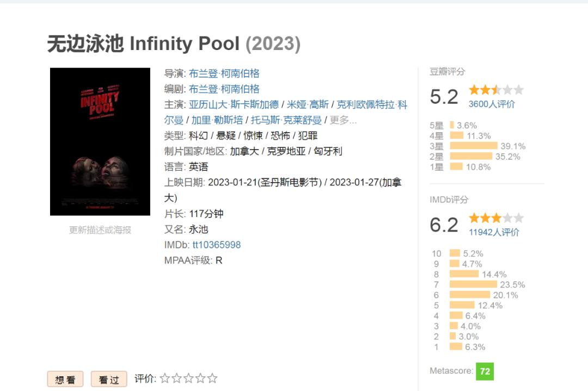This screenshot has height=391, width=588.
Task: Open actor 加里·勒斯培 link
Action: point(217,120)
